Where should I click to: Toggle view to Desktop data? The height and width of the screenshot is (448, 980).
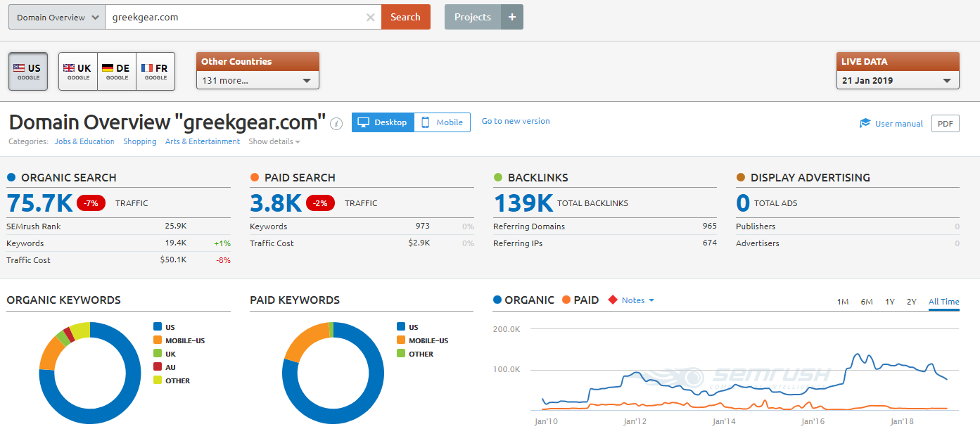tap(383, 122)
